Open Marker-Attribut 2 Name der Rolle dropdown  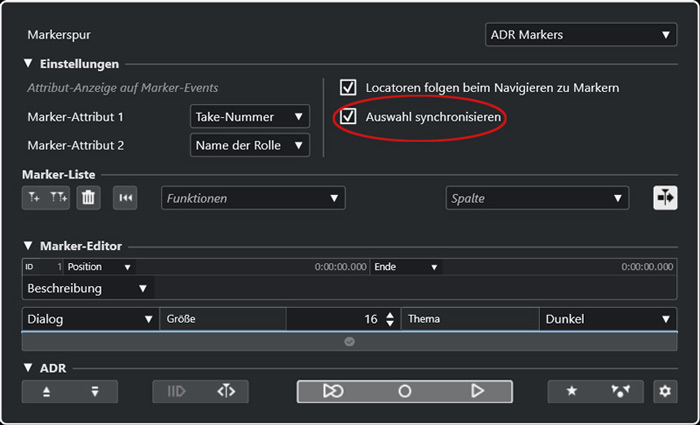[250, 146]
